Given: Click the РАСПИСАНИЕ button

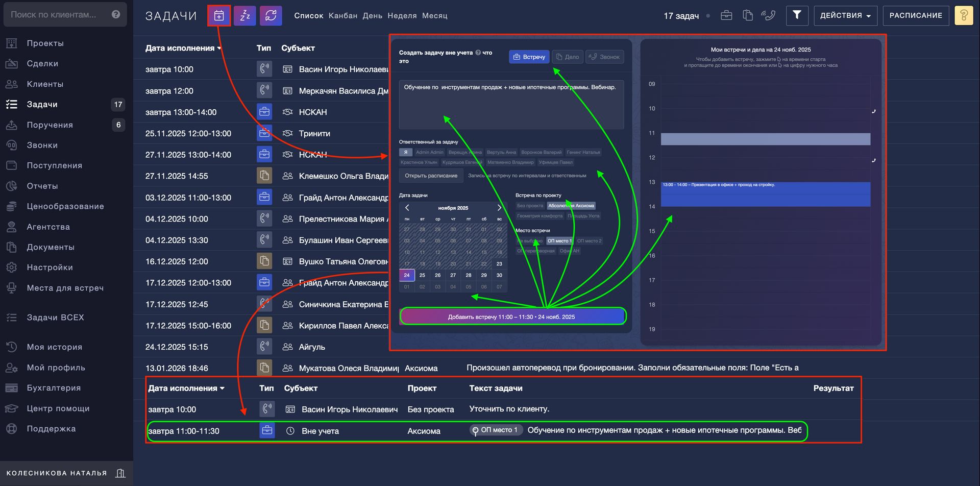Looking at the screenshot, I should pos(916,16).
